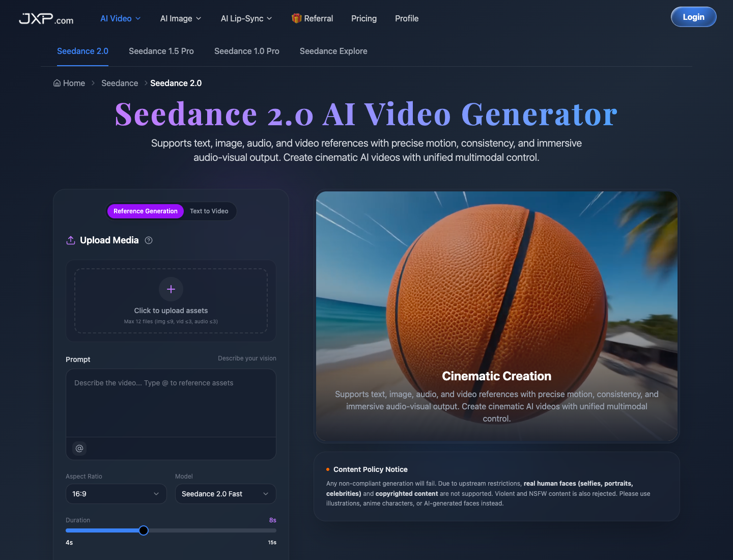Expand the AI Lip-Sync menu
This screenshot has width=733, height=560.
pos(246,18)
